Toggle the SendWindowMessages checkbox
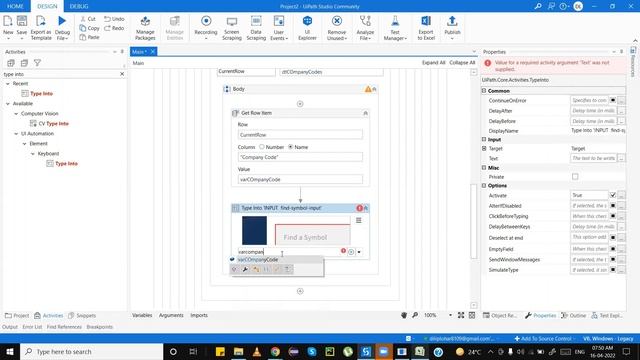This screenshot has width=640, height=360. click(x=613, y=259)
